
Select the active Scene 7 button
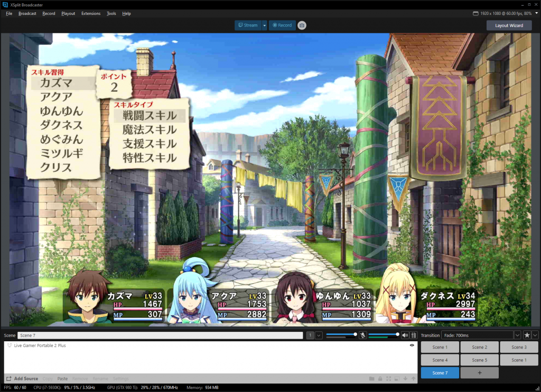tap(440, 372)
